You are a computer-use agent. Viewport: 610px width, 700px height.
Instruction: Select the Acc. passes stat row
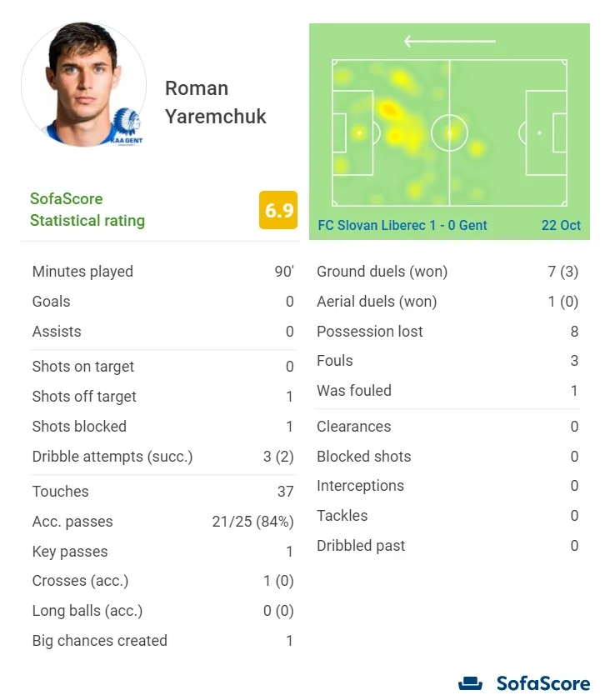162,522
